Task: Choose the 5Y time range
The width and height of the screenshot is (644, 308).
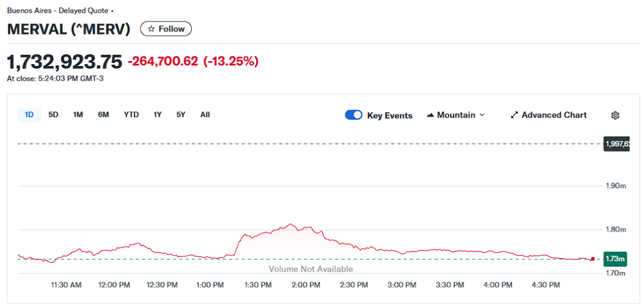Action: pyautogui.click(x=181, y=115)
